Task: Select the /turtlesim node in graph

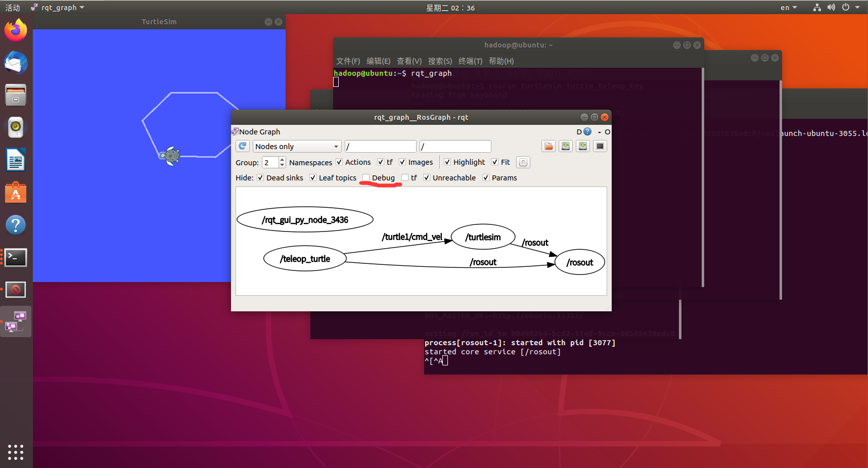Action: [x=483, y=237]
